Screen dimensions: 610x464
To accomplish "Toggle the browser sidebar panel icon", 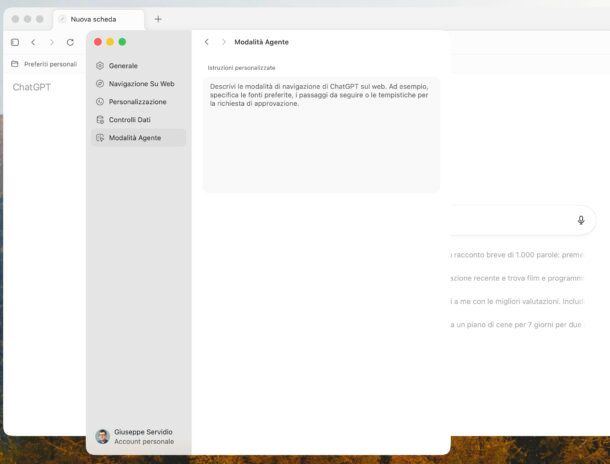I will point(15,42).
